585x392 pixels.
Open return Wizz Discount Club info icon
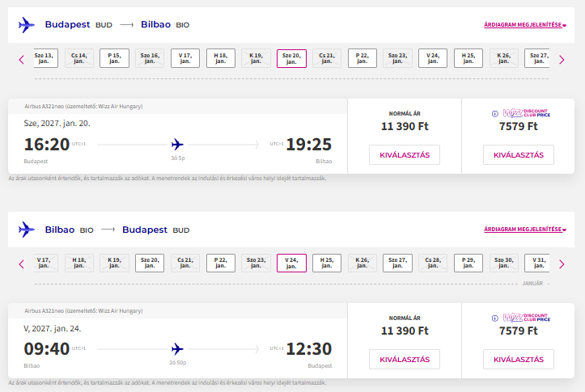click(494, 318)
